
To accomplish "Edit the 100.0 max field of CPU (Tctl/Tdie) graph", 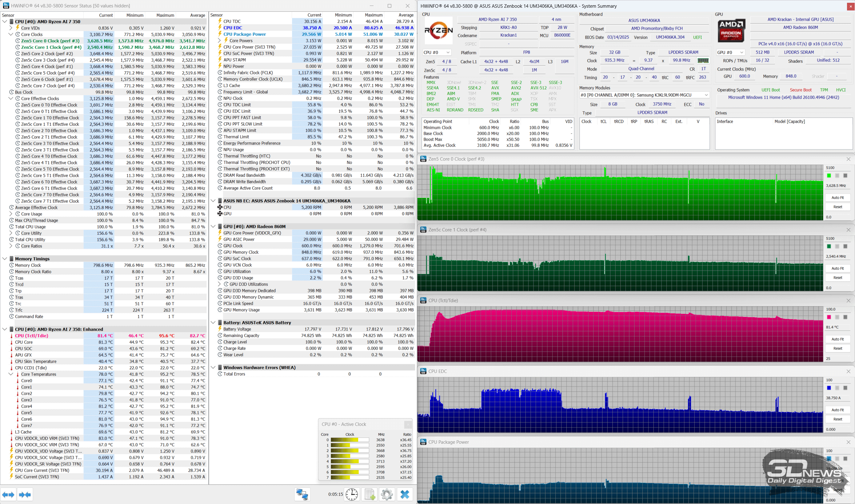I will click(x=837, y=310).
